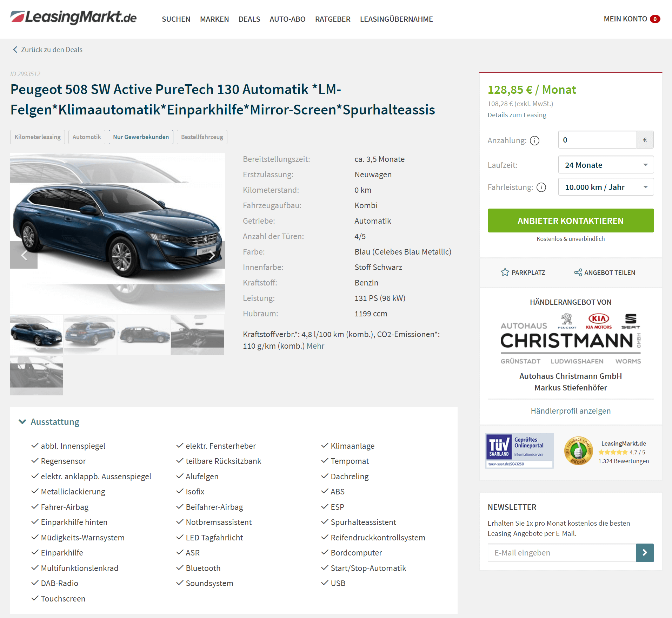Viewport: 672px width, 618px height.
Task: Click the Anbieter kontaktieren button
Action: pyautogui.click(x=571, y=221)
